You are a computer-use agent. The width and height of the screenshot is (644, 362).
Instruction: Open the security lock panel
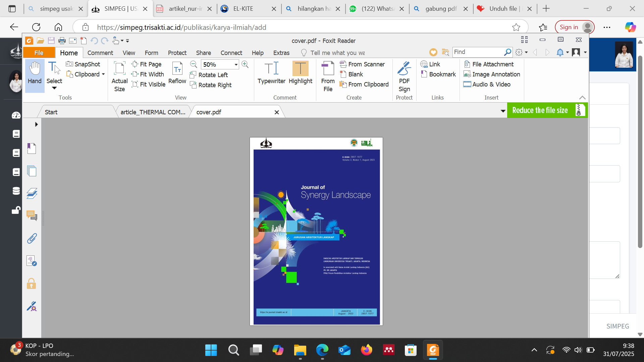pos(32,284)
